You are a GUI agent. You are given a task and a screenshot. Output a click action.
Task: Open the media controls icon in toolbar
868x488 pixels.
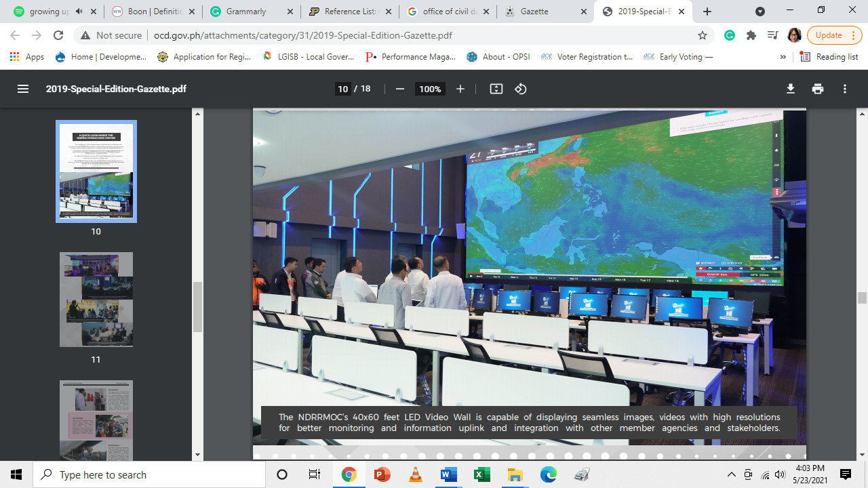[x=772, y=35]
